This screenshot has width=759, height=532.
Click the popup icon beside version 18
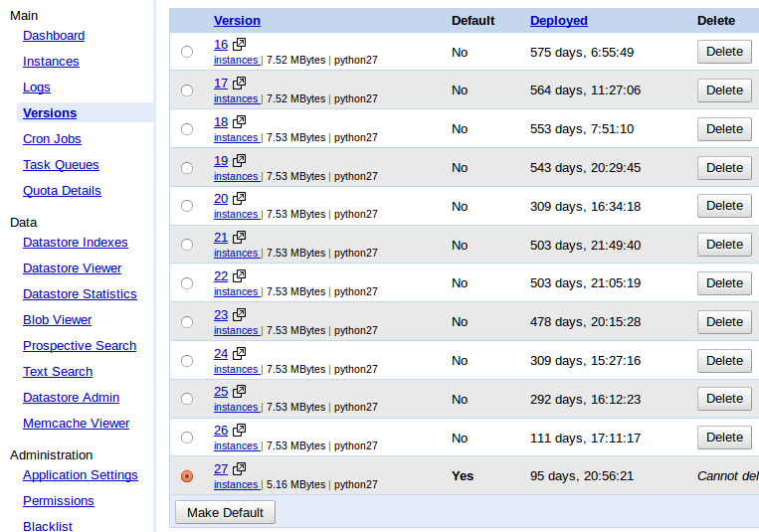point(240,122)
